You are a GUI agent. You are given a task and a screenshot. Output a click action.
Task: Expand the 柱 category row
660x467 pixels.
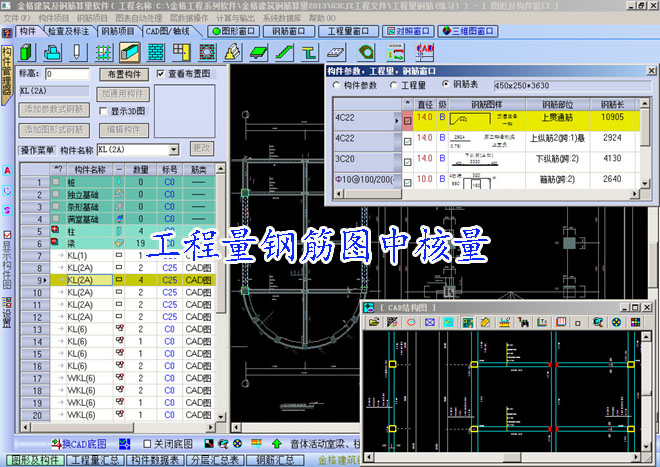point(57,231)
